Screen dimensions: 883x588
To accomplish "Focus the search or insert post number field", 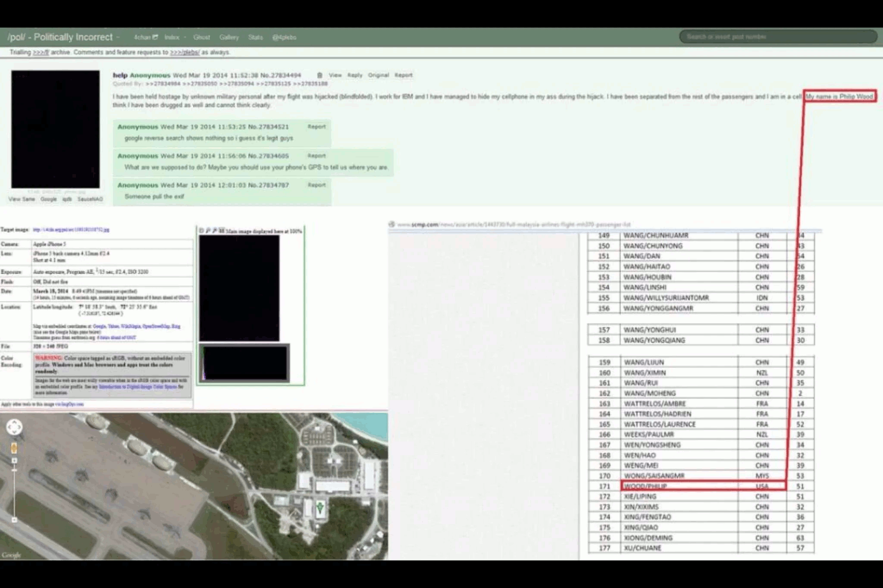I will pyautogui.click(x=778, y=37).
